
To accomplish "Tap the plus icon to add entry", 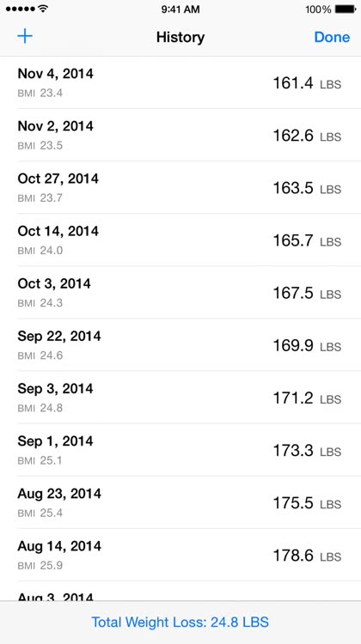I will (25, 37).
